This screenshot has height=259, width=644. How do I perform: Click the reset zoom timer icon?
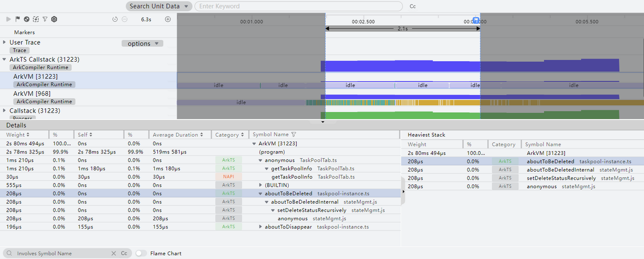[x=115, y=19]
